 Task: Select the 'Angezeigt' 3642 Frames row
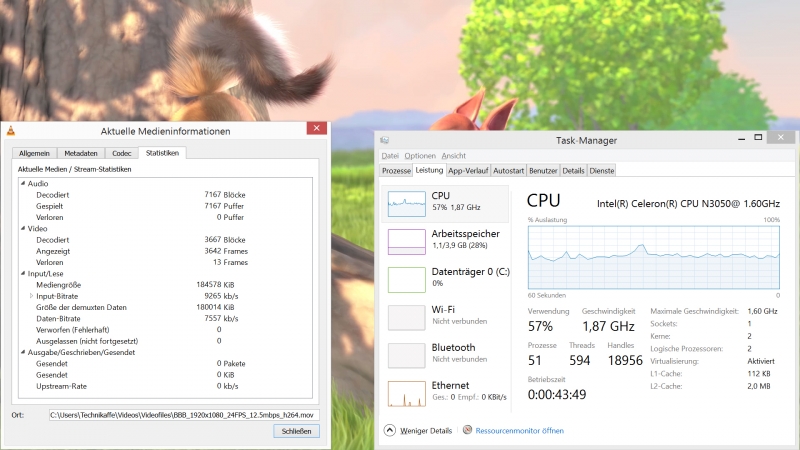165,251
